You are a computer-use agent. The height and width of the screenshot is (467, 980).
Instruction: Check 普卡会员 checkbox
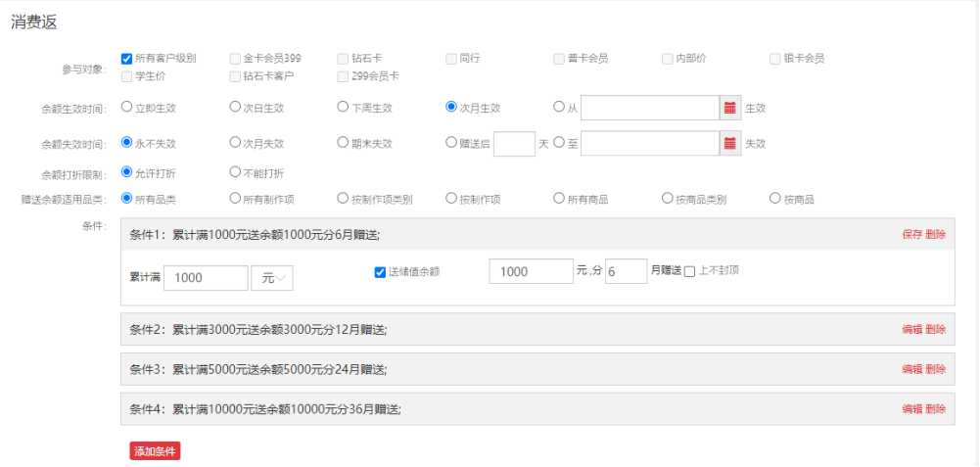click(x=559, y=59)
